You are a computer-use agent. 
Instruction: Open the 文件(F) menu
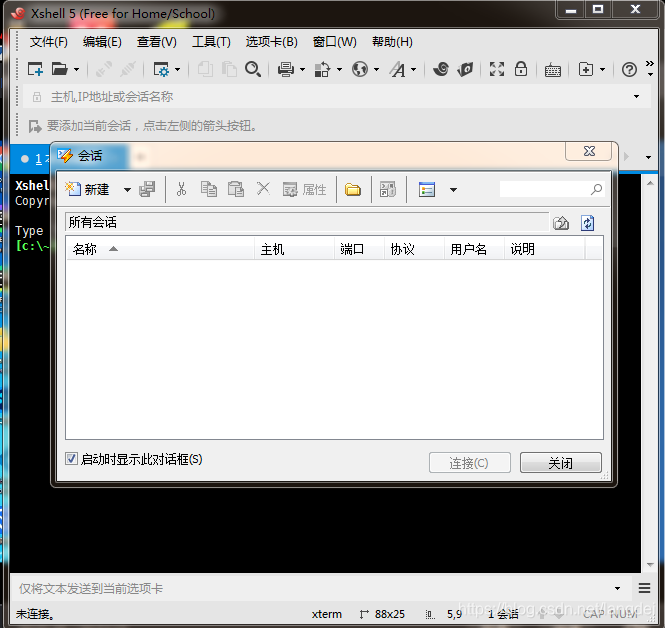pyautogui.click(x=48, y=42)
